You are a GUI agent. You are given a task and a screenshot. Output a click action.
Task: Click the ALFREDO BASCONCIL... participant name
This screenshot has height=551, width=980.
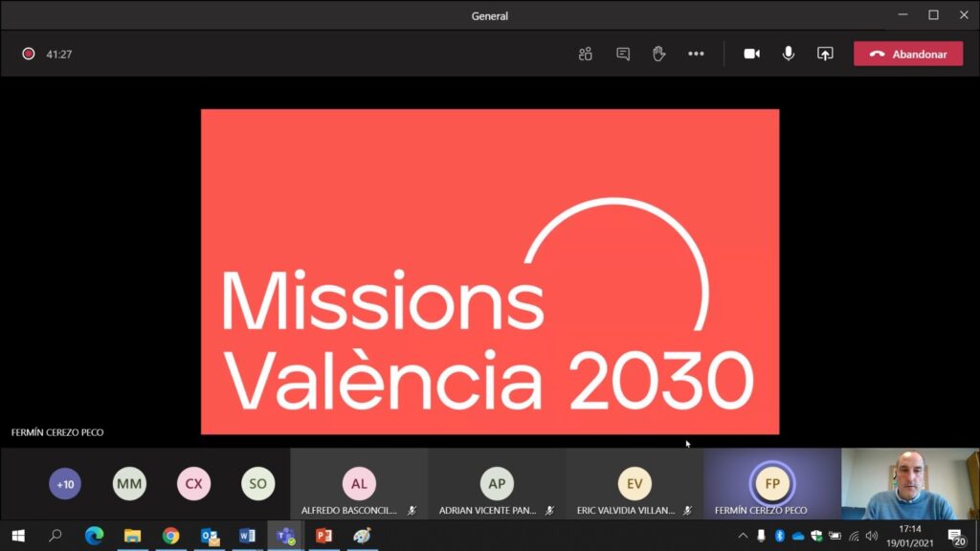tap(348, 511)
